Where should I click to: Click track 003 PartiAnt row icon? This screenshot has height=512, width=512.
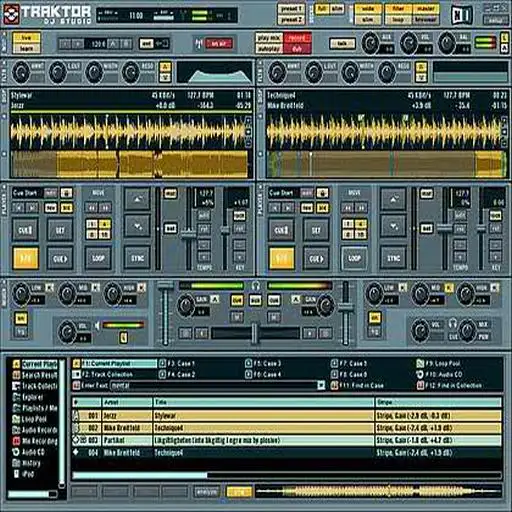click(x=76, y=440)
